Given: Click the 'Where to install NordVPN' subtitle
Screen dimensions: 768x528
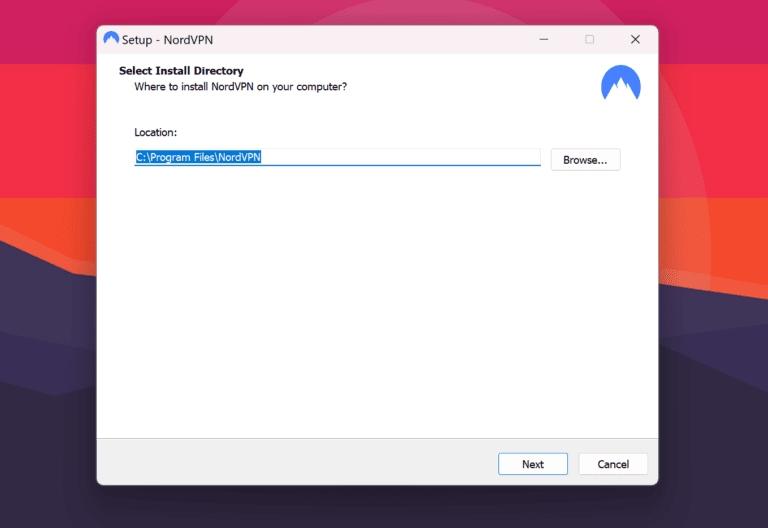Looking at the screenshot, I should [240, 87].
